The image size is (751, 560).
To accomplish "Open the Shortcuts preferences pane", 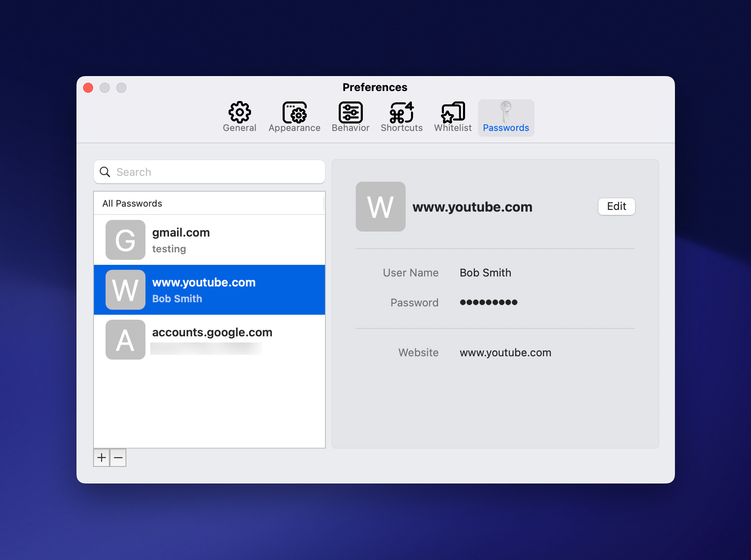I will (401, 116).
